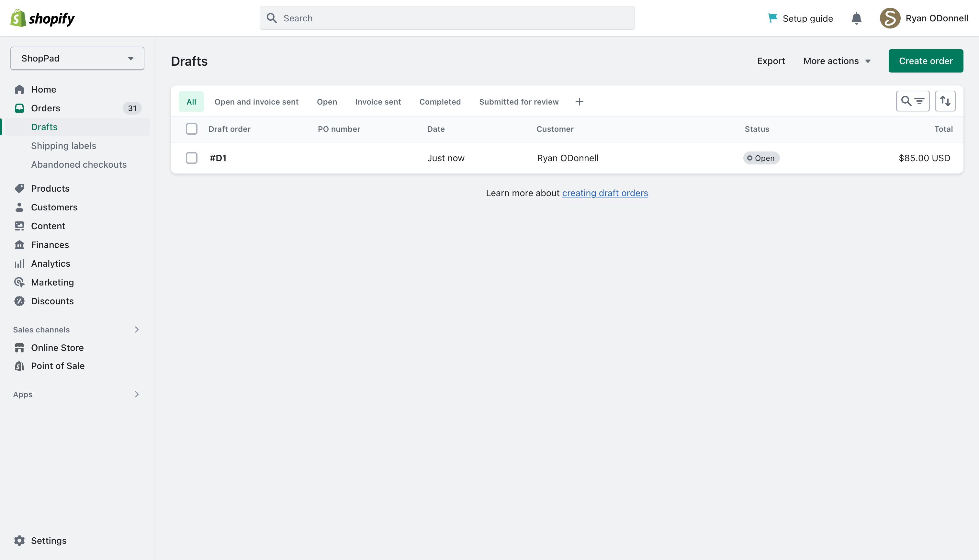The height and width of the screenshot is (560, 979).
Task: Click the Shopify logo
Action: tap(42, 18)
